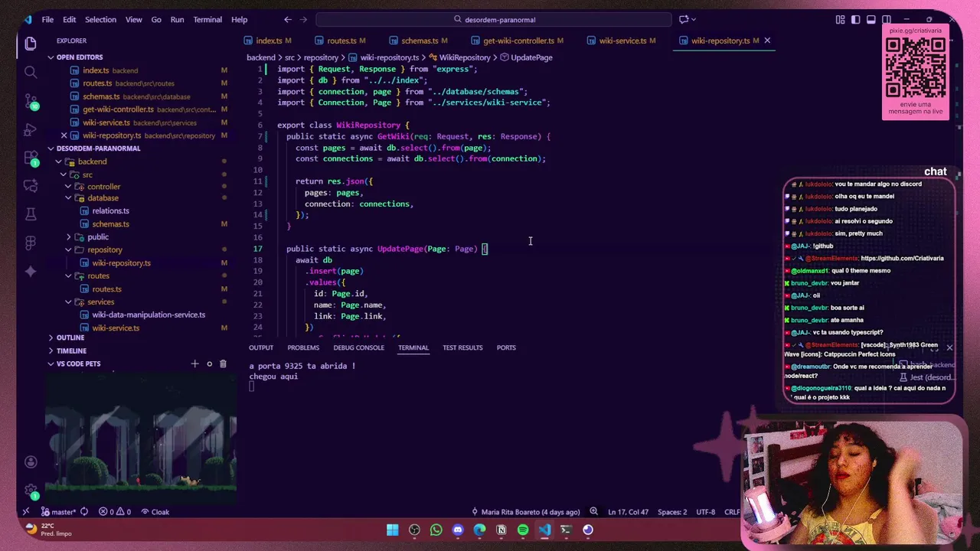
Task: Open the Manage gear in the activity bar
Action: (31, 490)
